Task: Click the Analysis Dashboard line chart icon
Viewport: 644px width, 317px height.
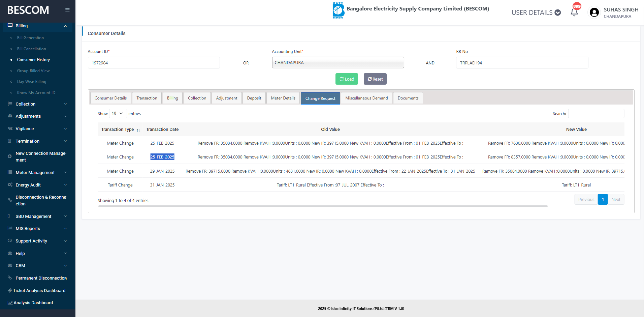Action: pyautogui.click(x=10, y=303)
